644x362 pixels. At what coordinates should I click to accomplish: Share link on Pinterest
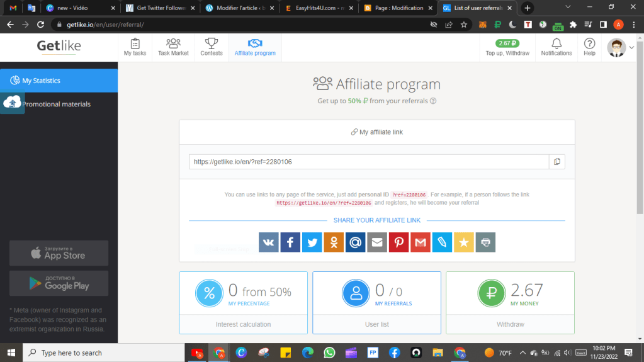click(398, 242)
